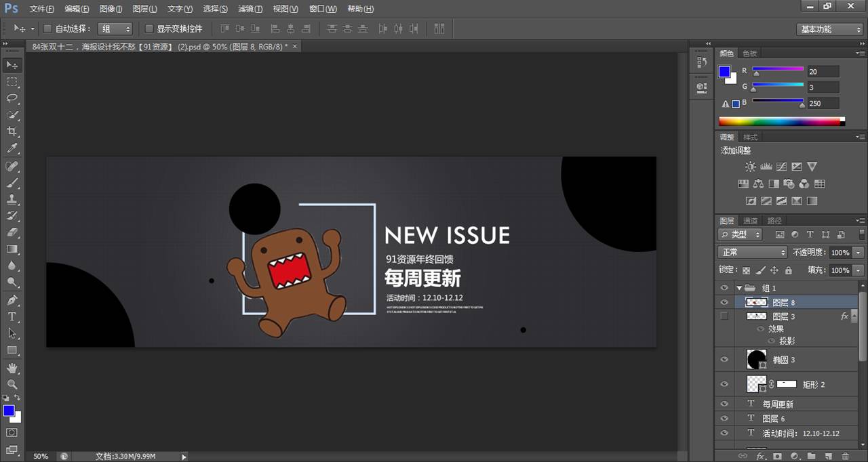Click the foreground color swatch in Color panel
Image resolution: width=868 pixels, height=462 pixels.
724,72
